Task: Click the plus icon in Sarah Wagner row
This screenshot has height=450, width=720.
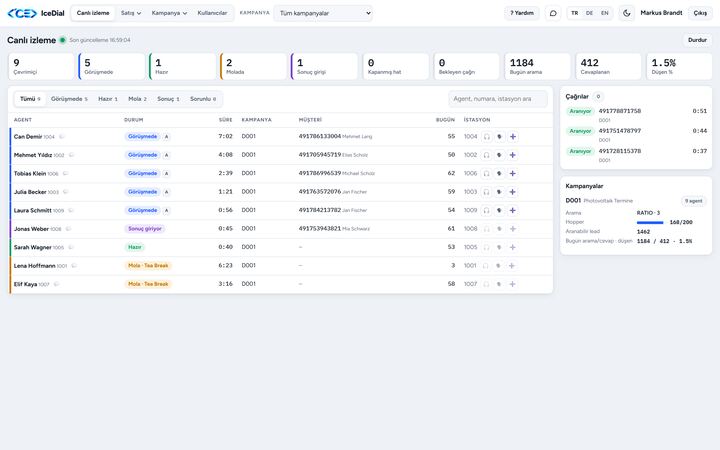Action: point(513,247)
